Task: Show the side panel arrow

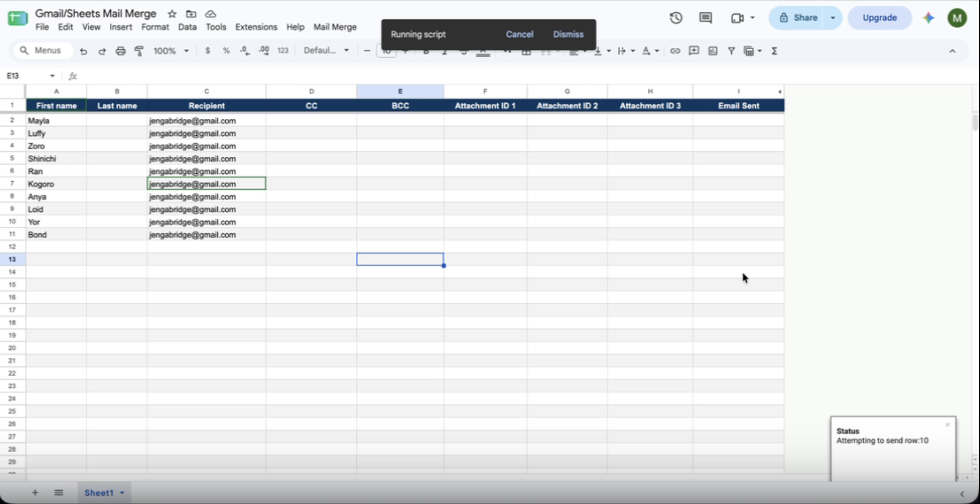Action: pos(962,494)
